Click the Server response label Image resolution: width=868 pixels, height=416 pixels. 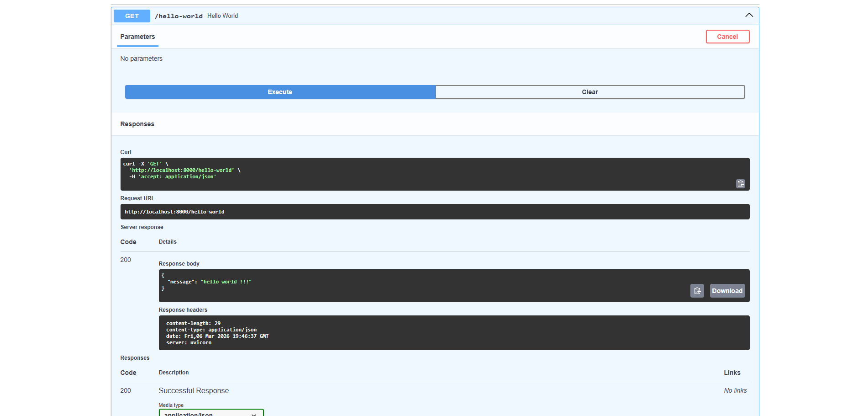tap(142, 227)
